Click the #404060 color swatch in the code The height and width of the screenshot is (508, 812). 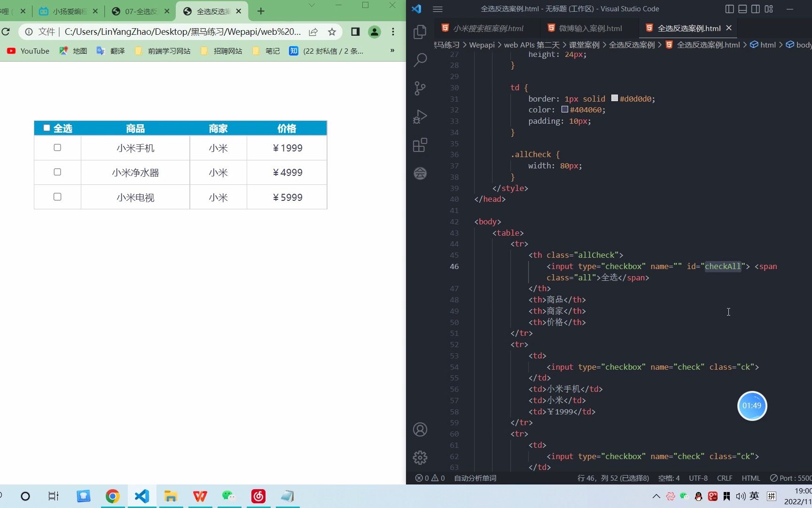click(564, 109)
